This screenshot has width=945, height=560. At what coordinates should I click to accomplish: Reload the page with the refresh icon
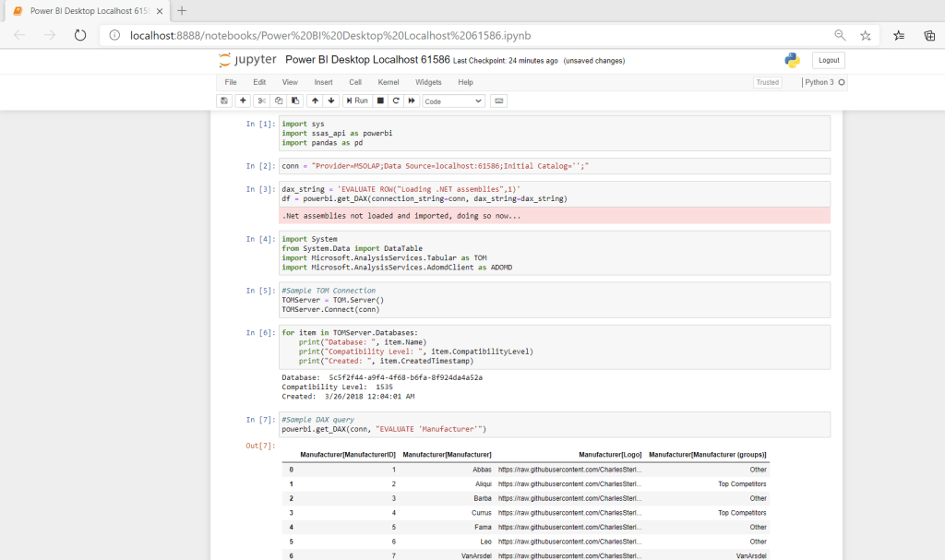(x=80, y=34)
